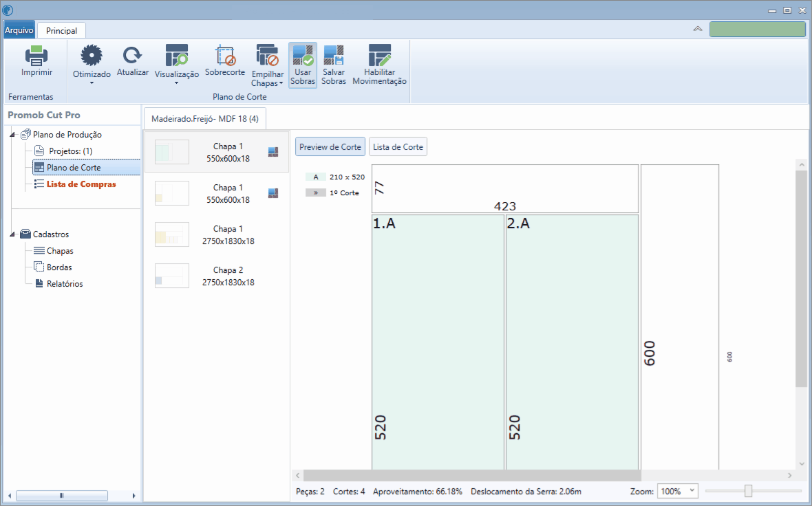Click sidebar scroll right arrow
Image resolution: width=812 pixels, height=506 pixels.
pos(133,496)
